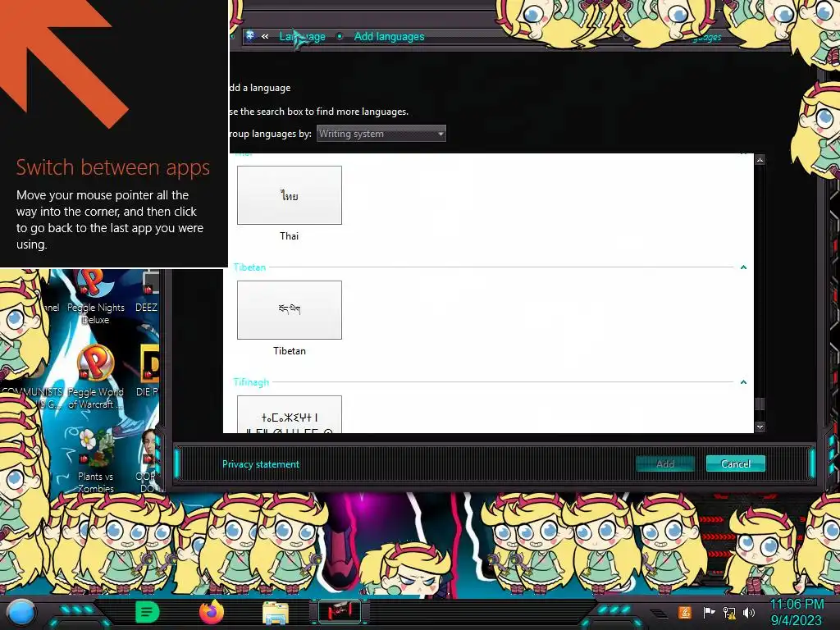Click the language list scrollbar thumb

coord(760,404)
